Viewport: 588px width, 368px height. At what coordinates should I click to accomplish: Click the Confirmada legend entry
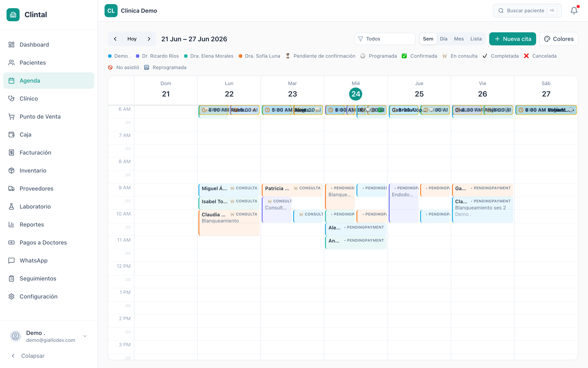tap(419, 56)
